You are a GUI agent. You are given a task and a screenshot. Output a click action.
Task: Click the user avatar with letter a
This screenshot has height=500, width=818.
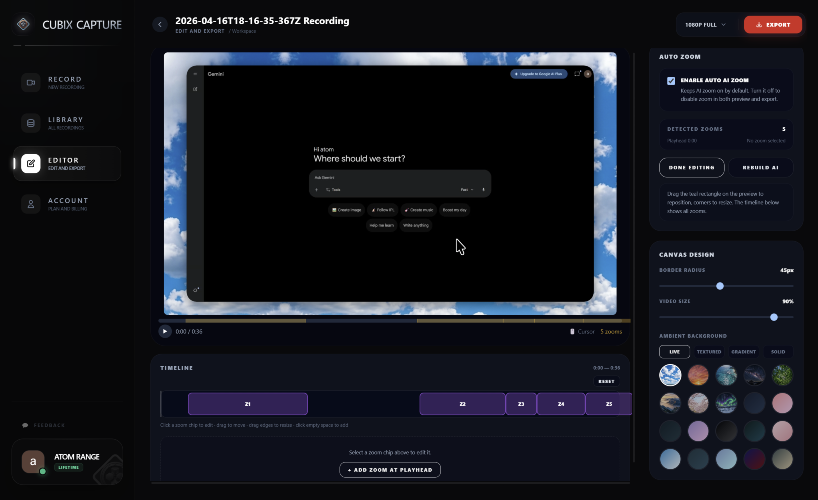[x=33, y=462]
